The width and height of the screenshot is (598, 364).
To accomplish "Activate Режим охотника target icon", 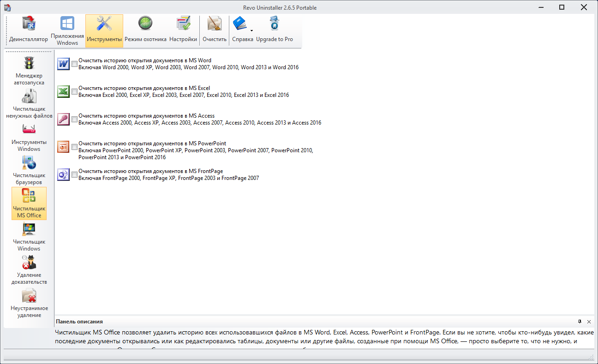I will [145, 30].
